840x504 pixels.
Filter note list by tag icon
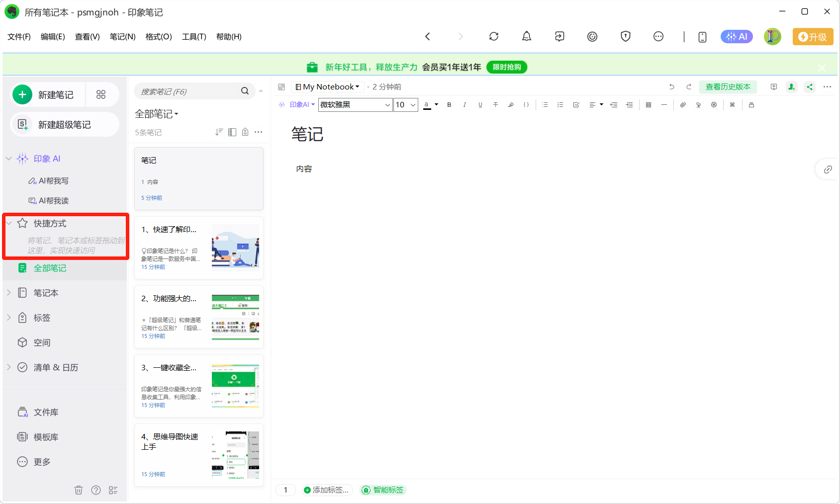[245, 132]
